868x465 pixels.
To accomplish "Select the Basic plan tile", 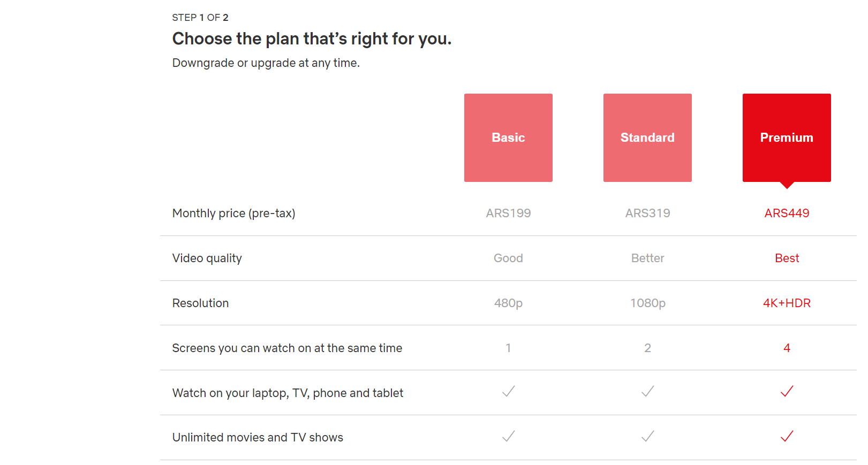I will [x=508, y=138].
